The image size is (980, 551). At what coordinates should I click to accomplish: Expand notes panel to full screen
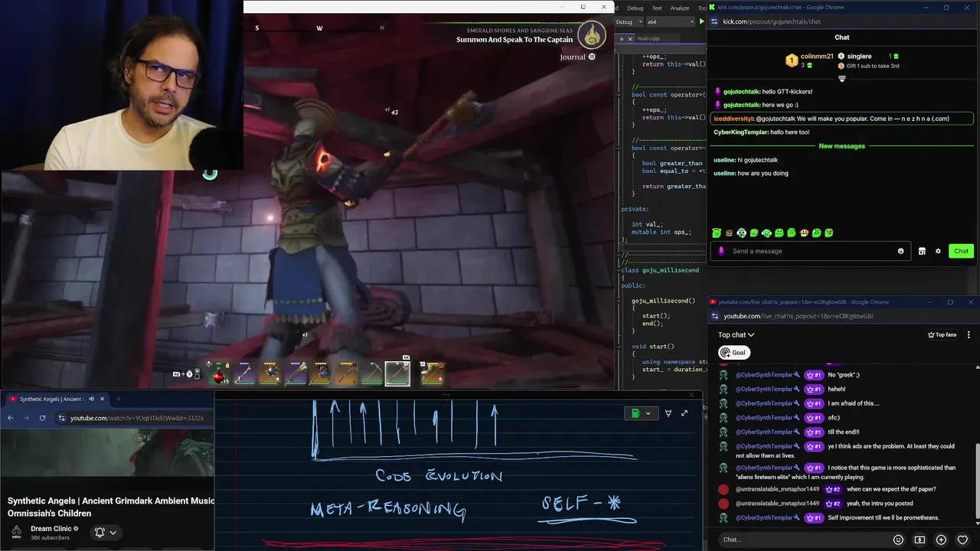pos(684,413)
